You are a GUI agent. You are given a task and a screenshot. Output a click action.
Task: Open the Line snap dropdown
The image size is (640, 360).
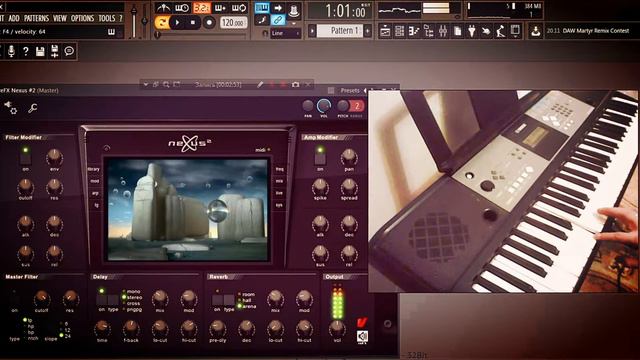pyautogui.click(x=285, y=33)
